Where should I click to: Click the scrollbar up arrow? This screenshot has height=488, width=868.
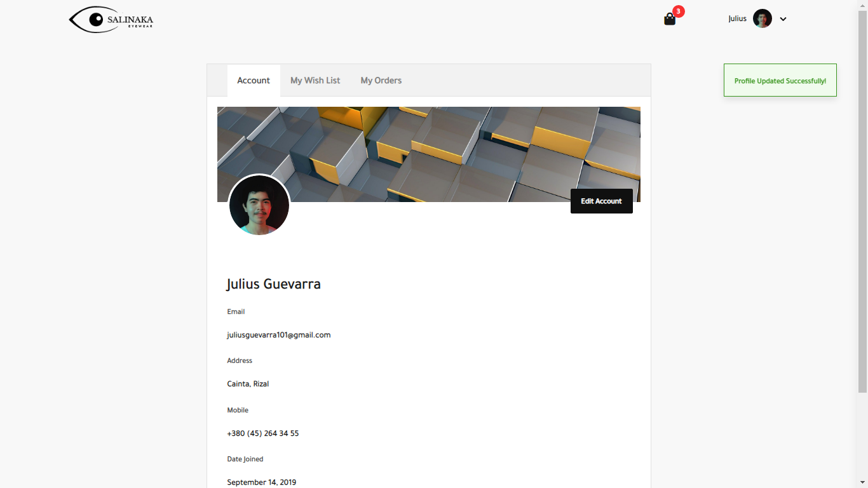[x=862, y=4]
